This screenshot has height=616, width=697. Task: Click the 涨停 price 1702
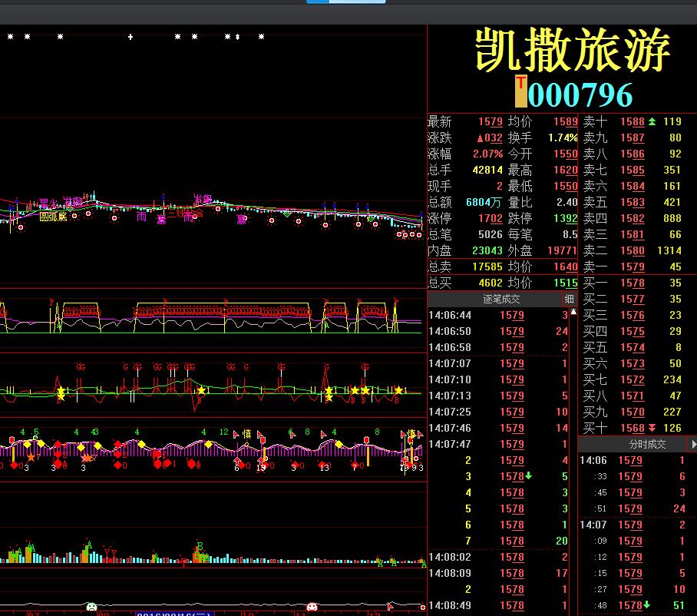pos(491,218)
